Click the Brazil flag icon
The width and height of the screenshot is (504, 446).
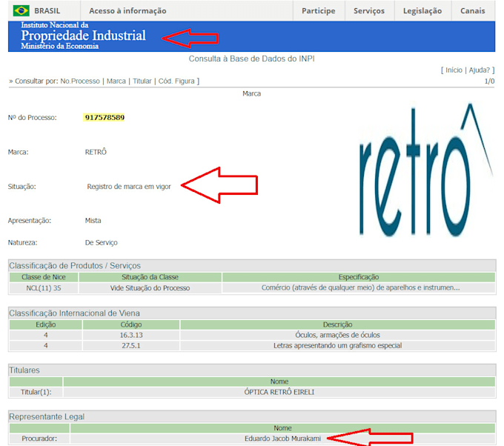21,10
